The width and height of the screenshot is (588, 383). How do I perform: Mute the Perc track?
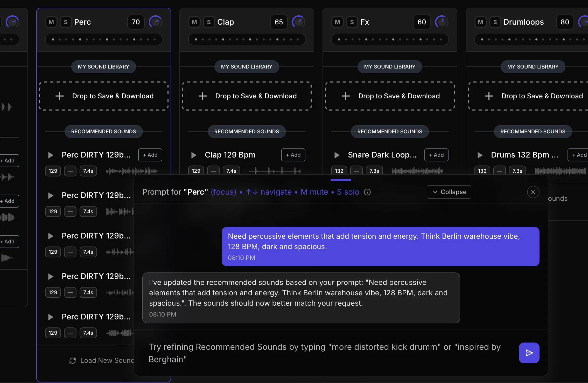point(51,22)
